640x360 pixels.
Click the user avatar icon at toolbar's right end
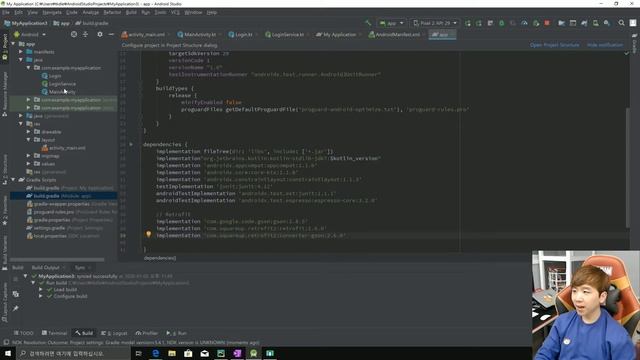tap(633, 23)
